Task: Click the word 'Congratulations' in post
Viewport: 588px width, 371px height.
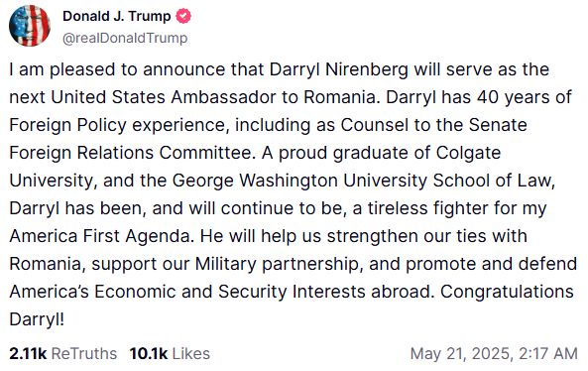Action: (507, 292)
